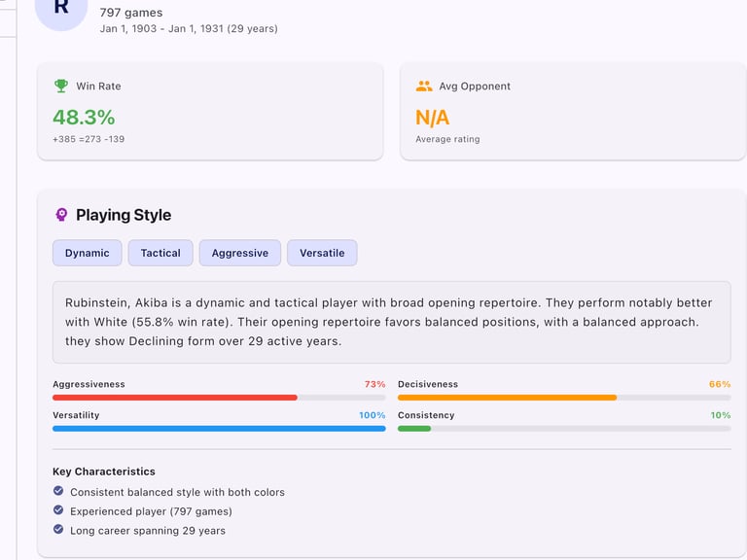Click the player avatar with letter R
The image size is (747, 560).
click(61, 8)
